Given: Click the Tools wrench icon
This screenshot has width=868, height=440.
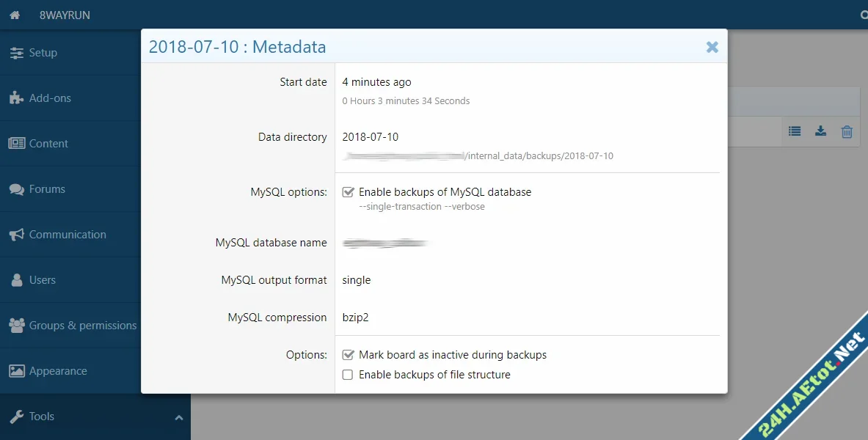Looking at the screenshot, I should coord(16,416).
